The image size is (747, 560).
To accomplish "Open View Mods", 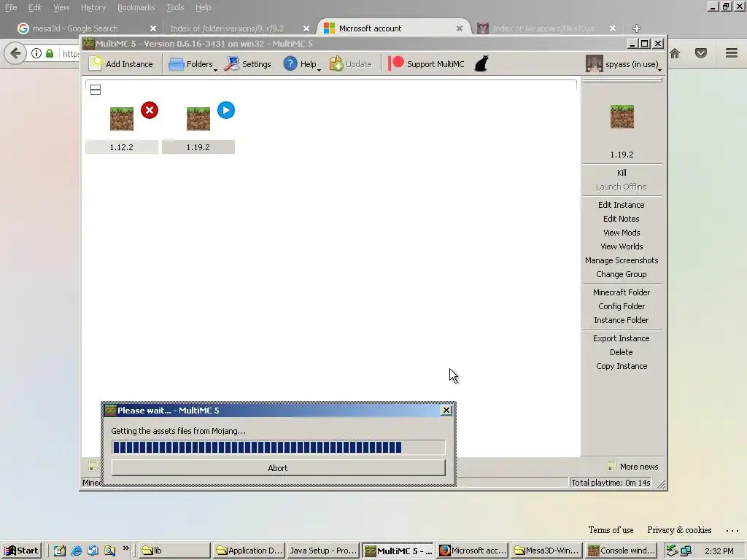I will (x=622, y=233).
